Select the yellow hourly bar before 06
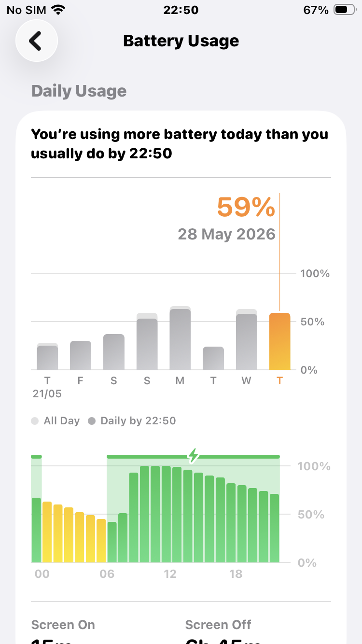This screenshot has width=362, height=644. click(101, 541)
